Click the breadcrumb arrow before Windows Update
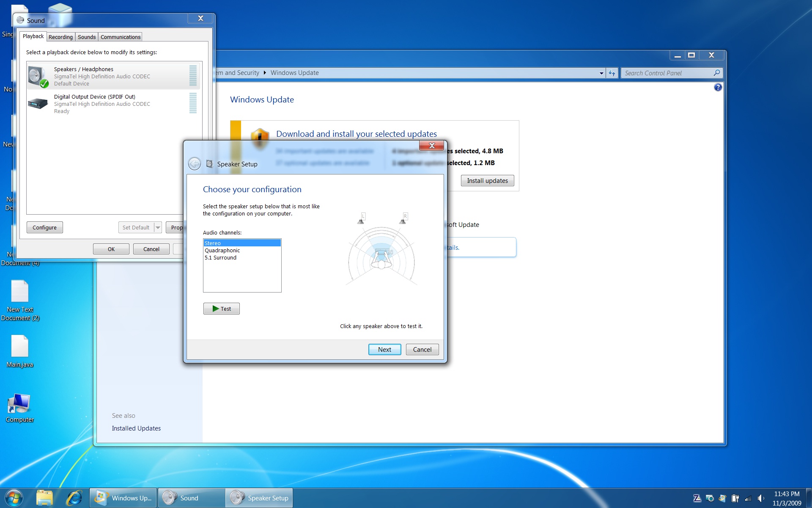 pyautogui.click(x=265, y=73)
